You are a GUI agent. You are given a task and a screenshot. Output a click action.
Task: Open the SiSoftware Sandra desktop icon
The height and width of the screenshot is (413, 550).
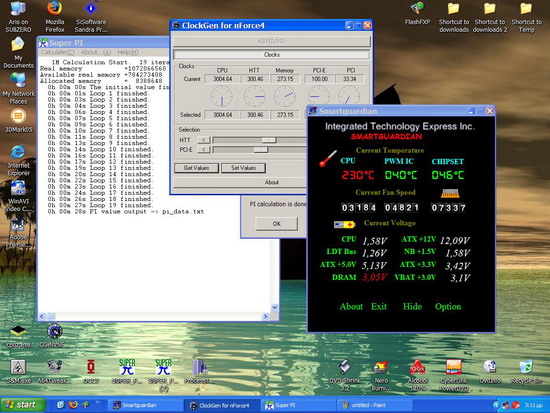coord(91,17)
